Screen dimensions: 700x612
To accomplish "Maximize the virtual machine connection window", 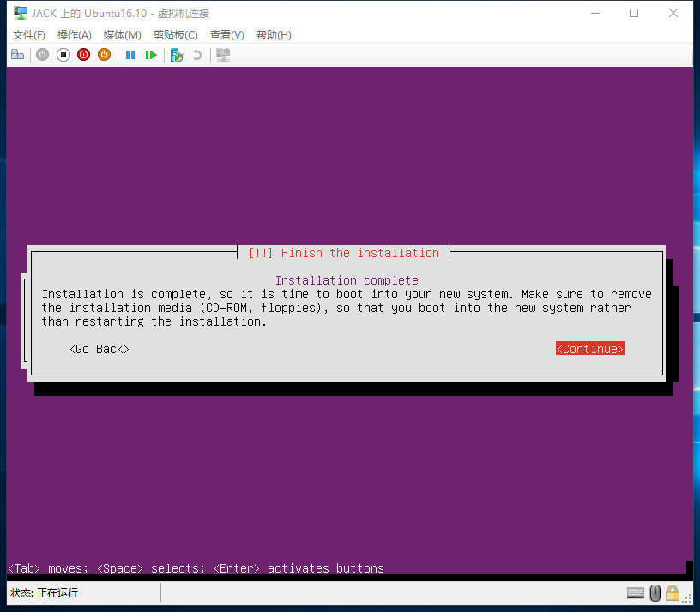I will coord(634,13).
